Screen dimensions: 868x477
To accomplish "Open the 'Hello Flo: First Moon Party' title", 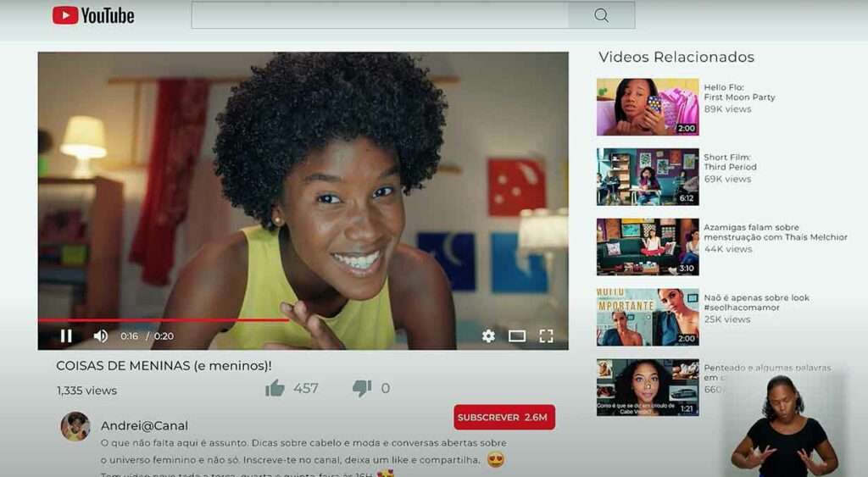I will pos(739,92).
